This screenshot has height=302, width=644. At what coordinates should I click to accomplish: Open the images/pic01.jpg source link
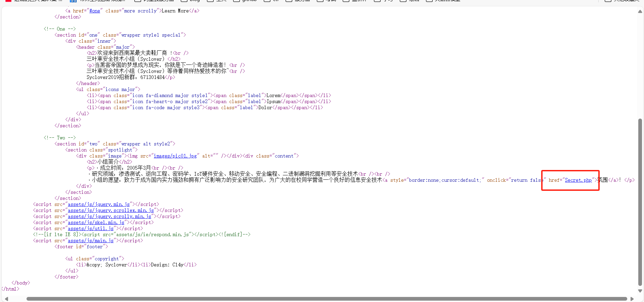[175, 156]
